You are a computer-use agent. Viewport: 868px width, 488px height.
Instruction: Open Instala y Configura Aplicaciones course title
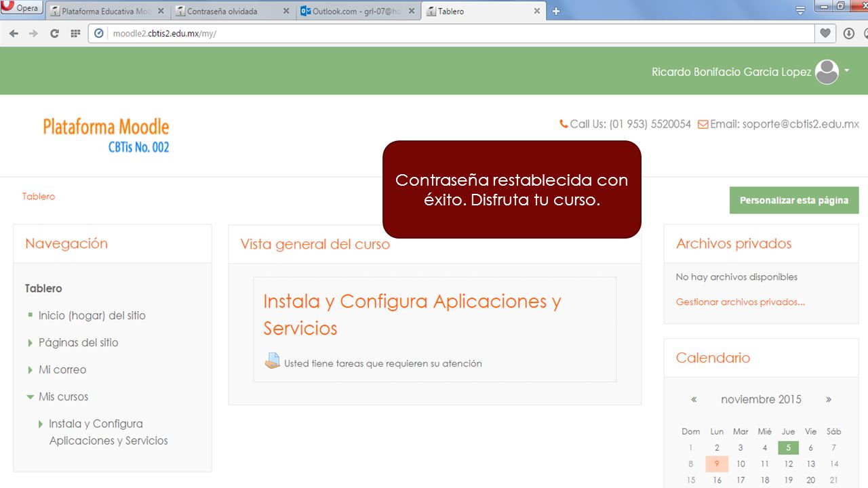click(412, 314)
